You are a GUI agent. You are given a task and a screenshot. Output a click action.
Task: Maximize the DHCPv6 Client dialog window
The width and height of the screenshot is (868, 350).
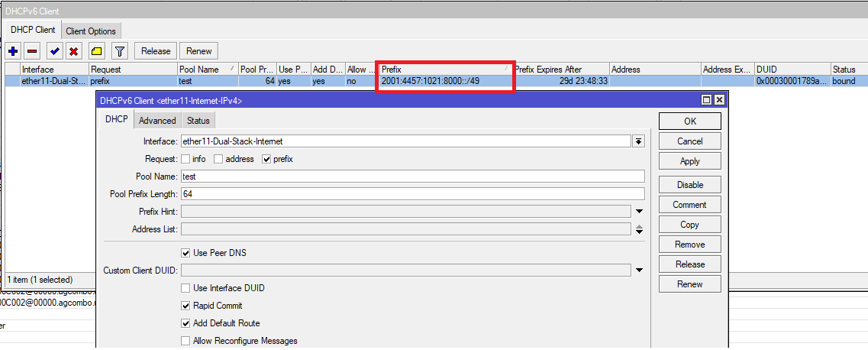(706, 99)
